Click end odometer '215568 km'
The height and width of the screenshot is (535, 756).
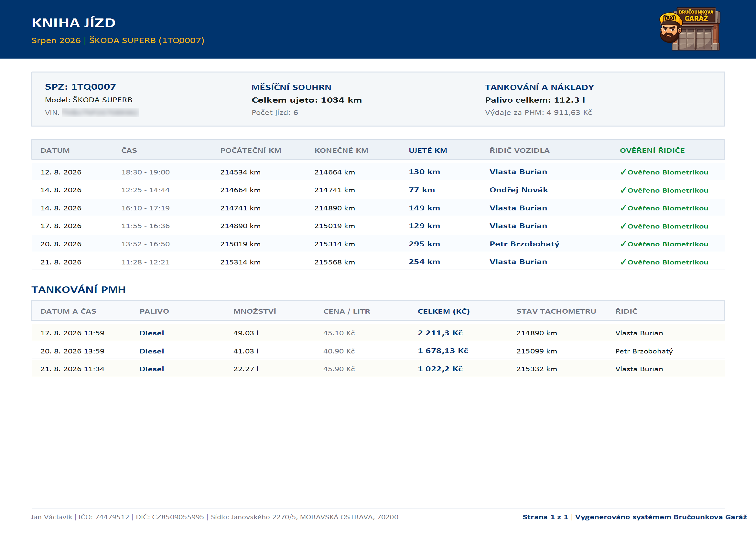335,262
